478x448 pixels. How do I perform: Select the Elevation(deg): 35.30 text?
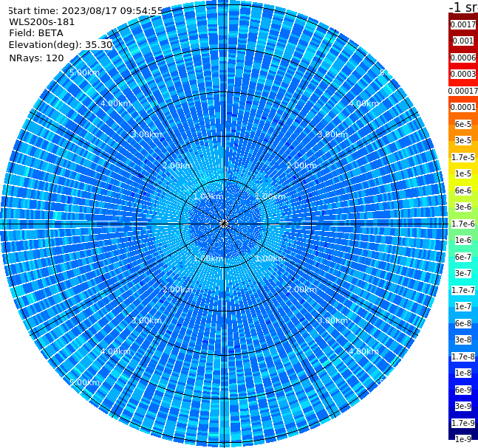point(61,45)
